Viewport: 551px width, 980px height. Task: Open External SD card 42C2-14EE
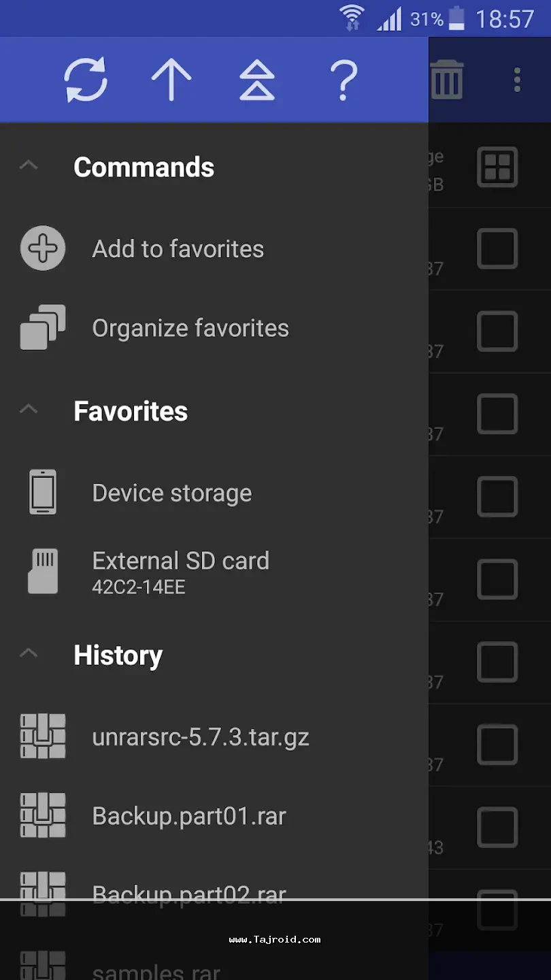point(180,570)
